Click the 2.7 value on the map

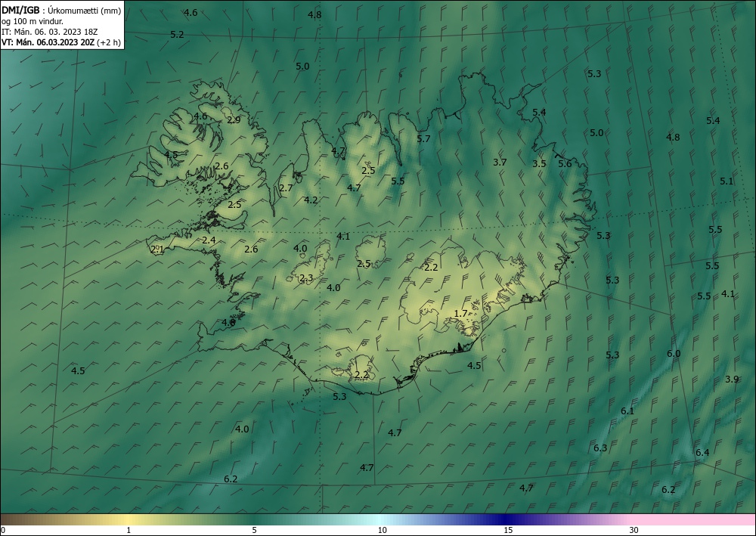click(x=286, y=188)
